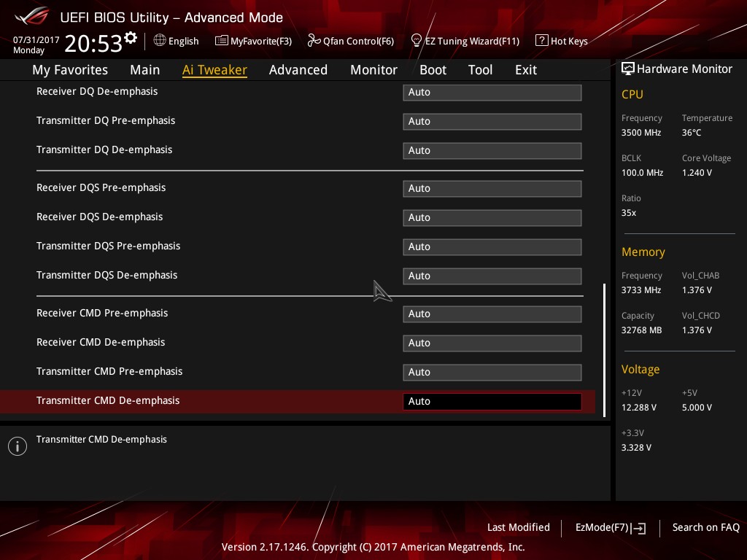Click CPU frequency value 3500 MHz
The height and width of the screenshot is (560, 747).
coord(641,133)
